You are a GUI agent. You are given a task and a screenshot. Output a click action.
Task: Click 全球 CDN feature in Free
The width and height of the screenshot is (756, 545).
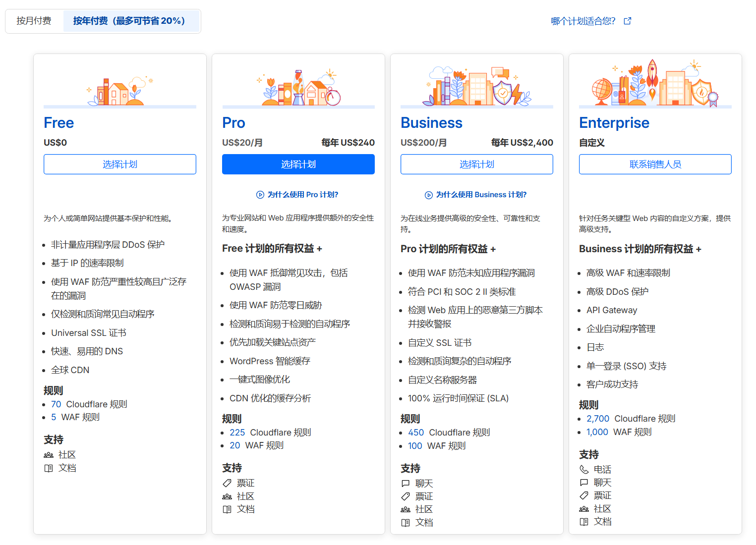coord(70,370)
